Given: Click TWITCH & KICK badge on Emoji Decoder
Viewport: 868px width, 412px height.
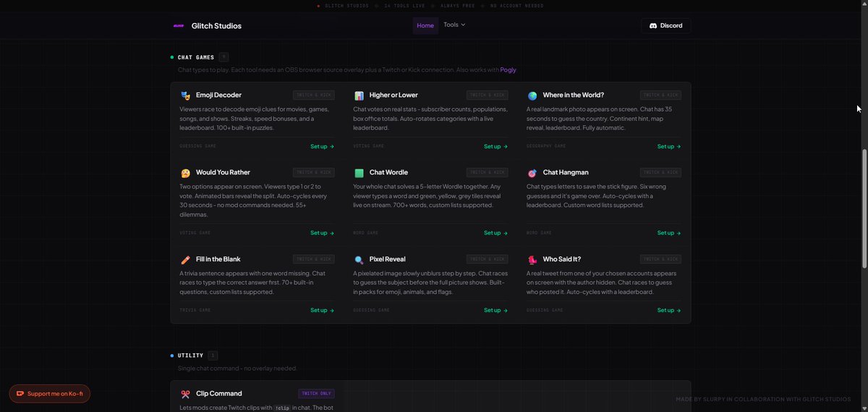Looking at the screenshot, I should click(313, 95).
